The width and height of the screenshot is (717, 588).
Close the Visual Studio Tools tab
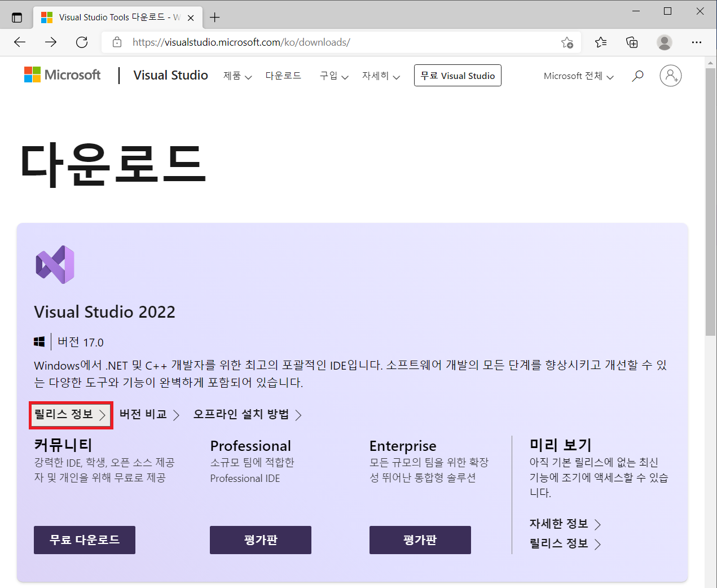(191, 17)
